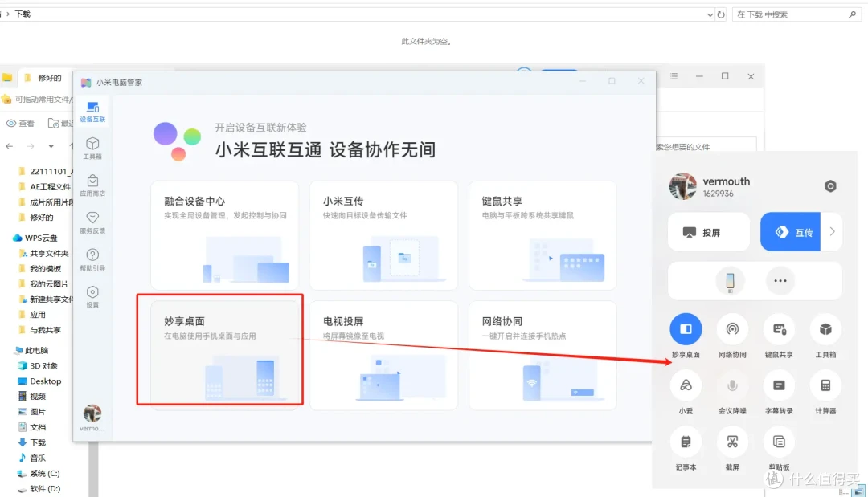Open hamburger menu in background window titlebar

pos(674,76)
